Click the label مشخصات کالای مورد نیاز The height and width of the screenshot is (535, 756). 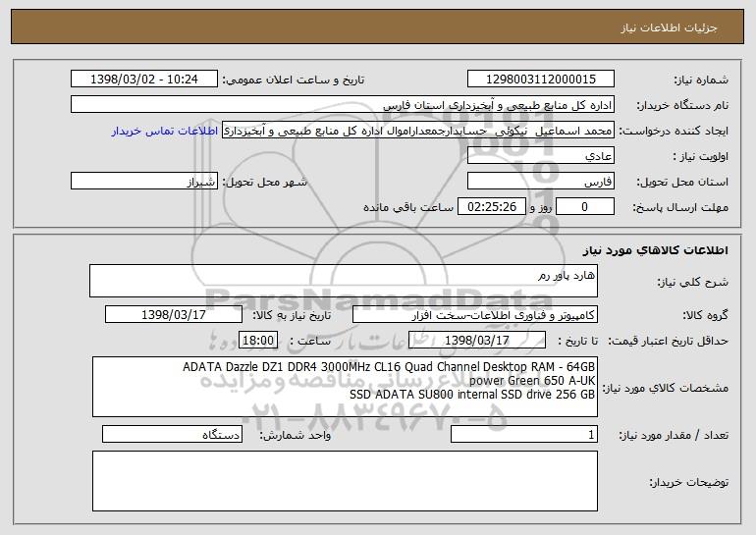[x=666, y=388]
